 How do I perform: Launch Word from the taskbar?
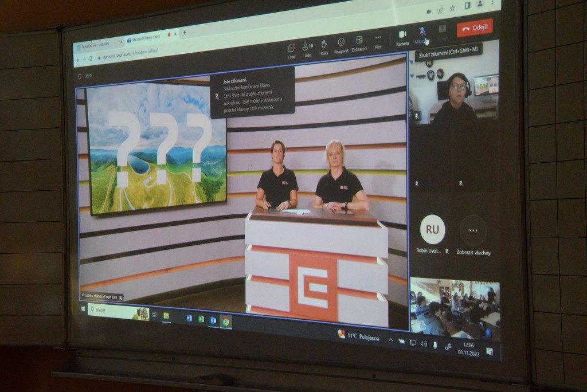tap(189, 318)
